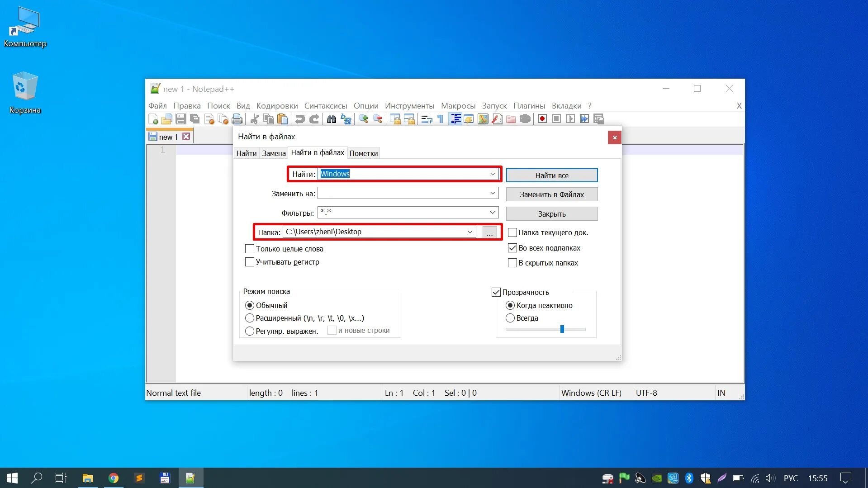Tick the 'Папка текущего док.' checkbox
868x488 pixels.
tap(512, 232)
